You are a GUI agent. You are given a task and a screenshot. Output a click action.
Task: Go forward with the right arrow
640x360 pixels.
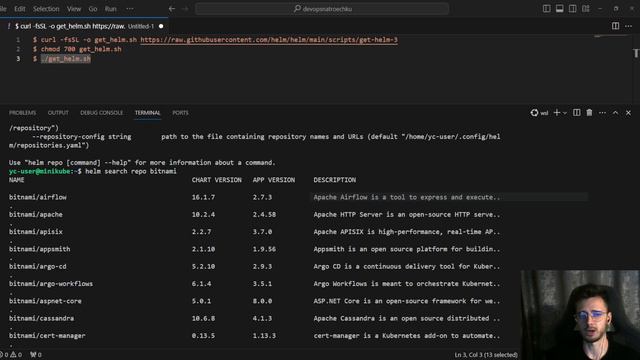(185, 9)
